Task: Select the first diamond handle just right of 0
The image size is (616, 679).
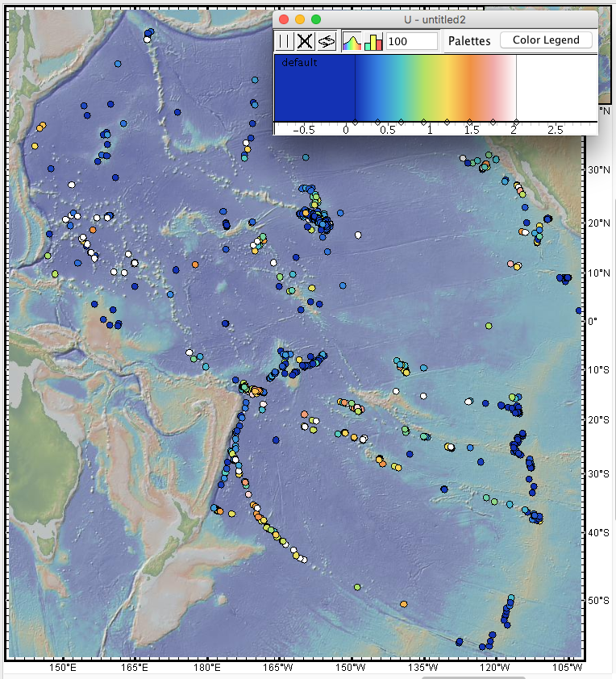Action: [355, 123]
